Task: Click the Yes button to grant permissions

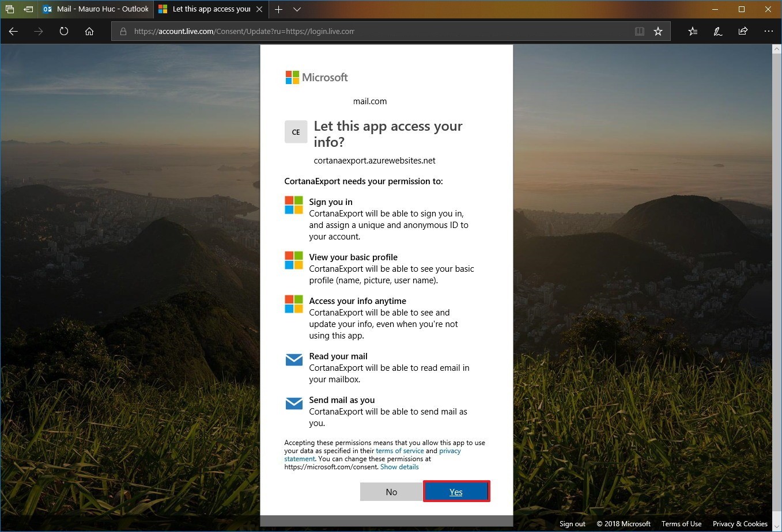Action: (456, 492)
